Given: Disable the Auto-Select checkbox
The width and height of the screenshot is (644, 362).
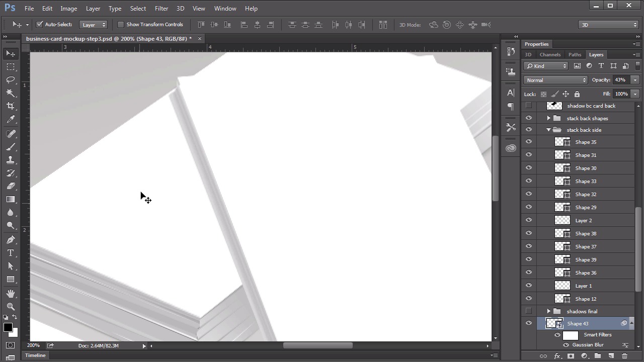Looking at the screenshot, I should point(40,24).
